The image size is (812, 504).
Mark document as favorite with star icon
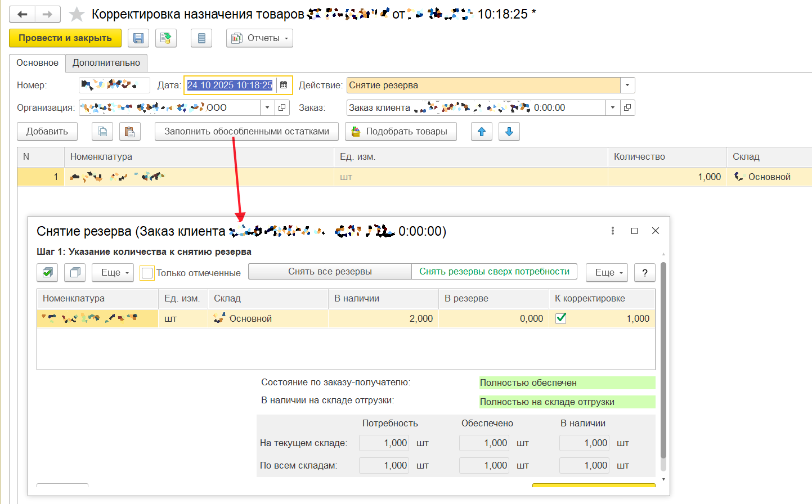pos(77,15)
